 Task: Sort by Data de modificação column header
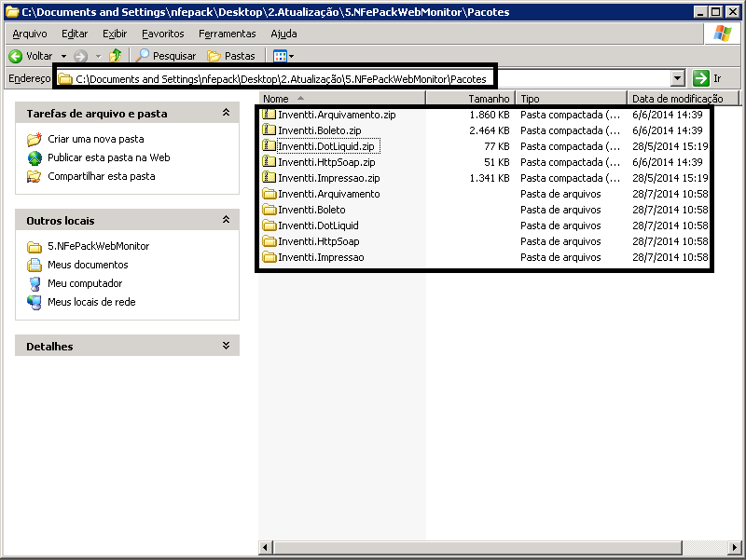pos(677,98)
